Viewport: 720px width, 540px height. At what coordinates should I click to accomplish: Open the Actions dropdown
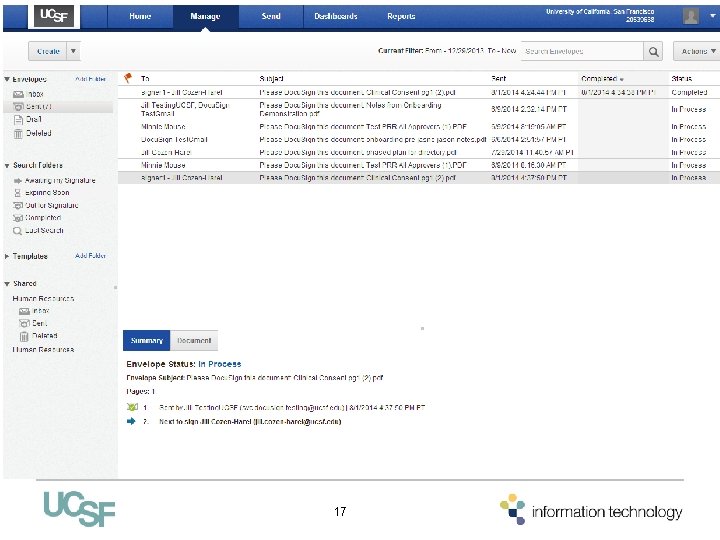click(697, 51)
